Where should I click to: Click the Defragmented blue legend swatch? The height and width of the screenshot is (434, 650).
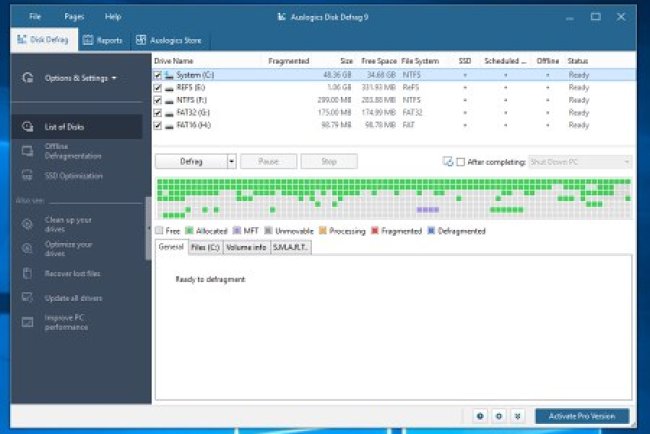tap(431, 230)
